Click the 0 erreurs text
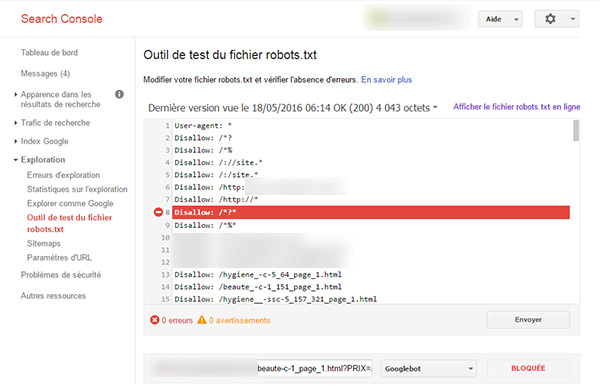This screenshot has width=600, height=386. tap(177, 320)
